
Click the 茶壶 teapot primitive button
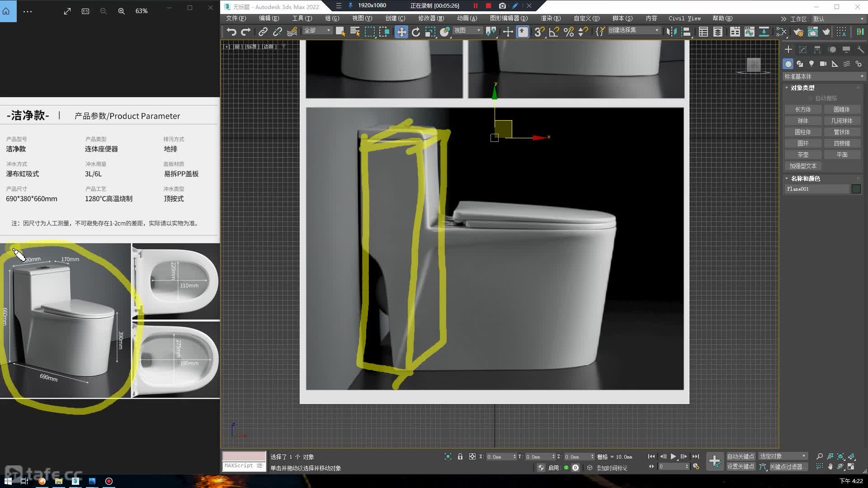803,155
